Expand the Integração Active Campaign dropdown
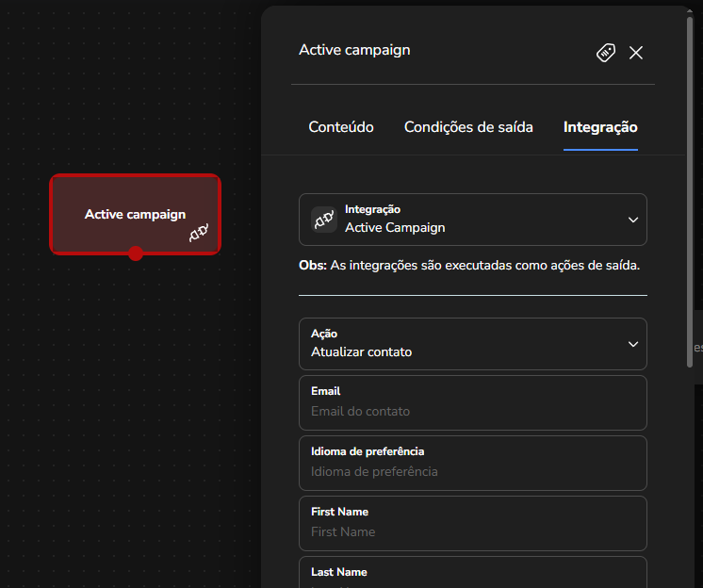 tap(473, 220)
